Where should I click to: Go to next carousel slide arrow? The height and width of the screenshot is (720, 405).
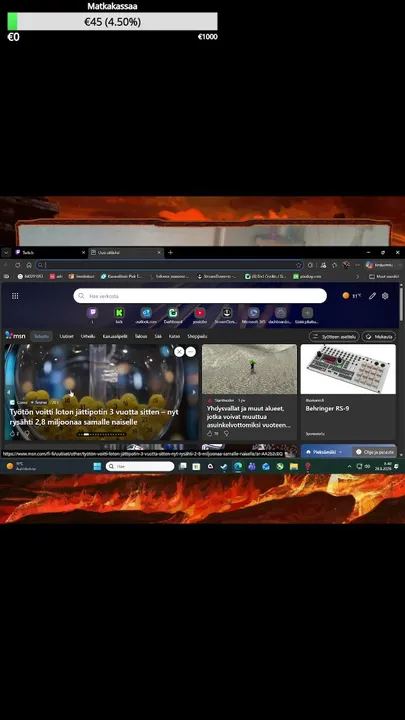pyautogui.click(x=194, y=392)
